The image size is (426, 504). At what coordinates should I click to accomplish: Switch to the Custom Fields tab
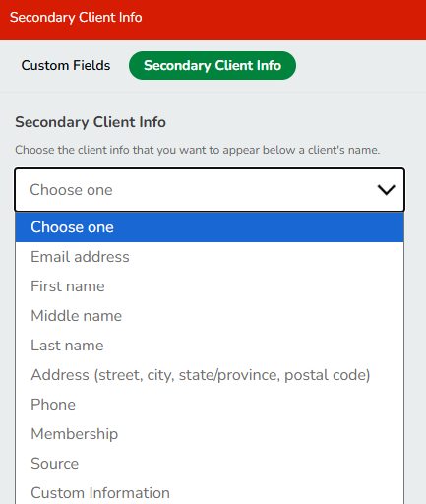(66, 65)
